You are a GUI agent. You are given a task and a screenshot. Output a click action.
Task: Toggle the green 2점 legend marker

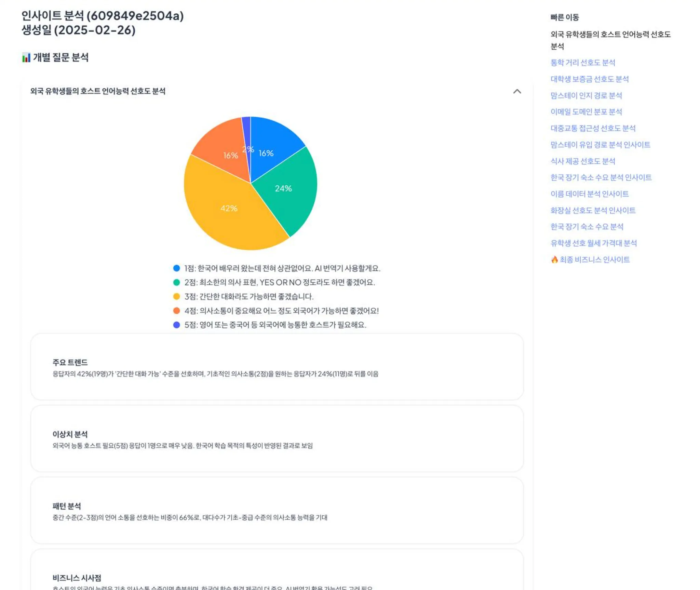tap(176, 282)
